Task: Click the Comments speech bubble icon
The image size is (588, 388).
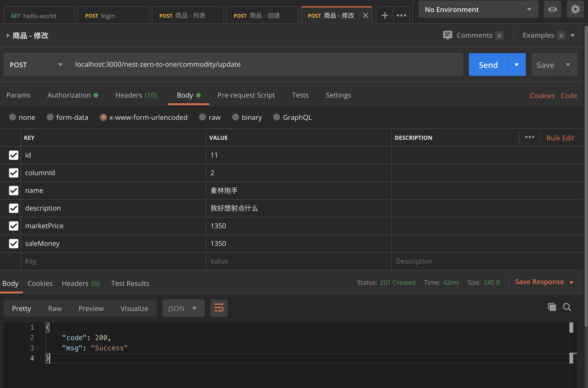Action: (x=447, y=35)
